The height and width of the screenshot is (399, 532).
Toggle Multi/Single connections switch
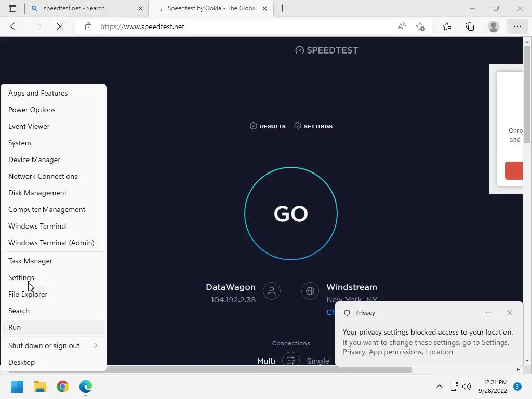click(291, 360)
